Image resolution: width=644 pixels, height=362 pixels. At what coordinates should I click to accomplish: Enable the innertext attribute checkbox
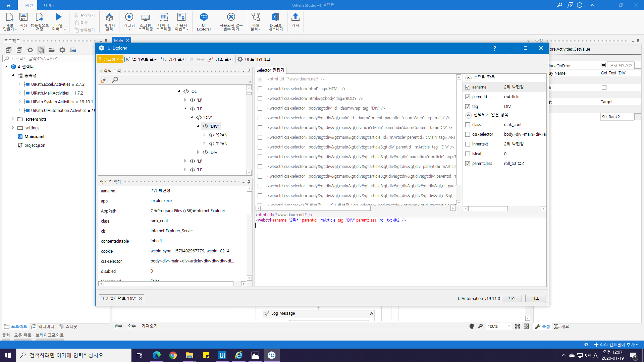pyautogui.click(x=468, y=144)
